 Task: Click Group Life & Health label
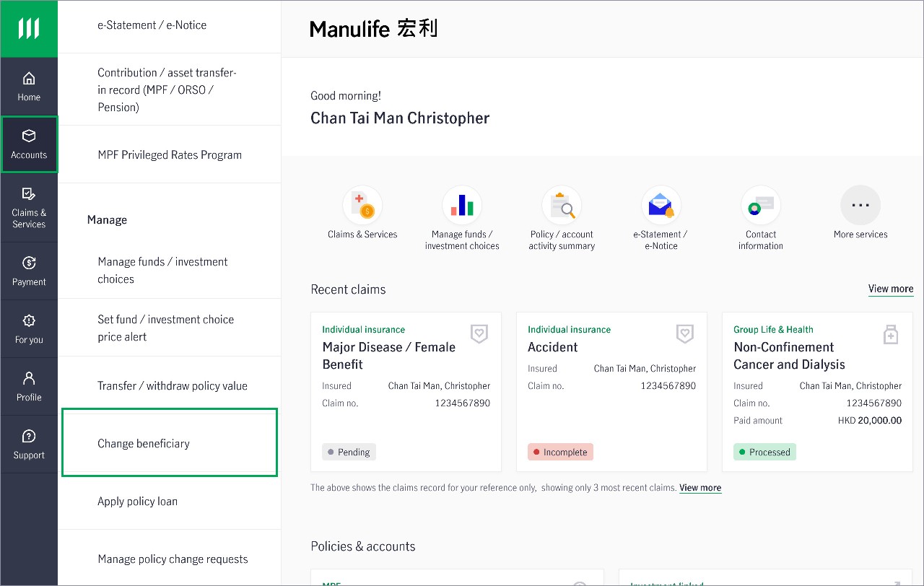coord(773,329)
